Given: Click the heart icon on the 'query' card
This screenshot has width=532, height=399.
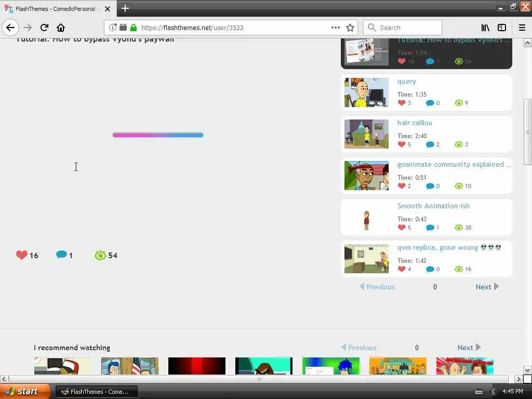Looking at the screenshot, I should click(x=402, y=103).
